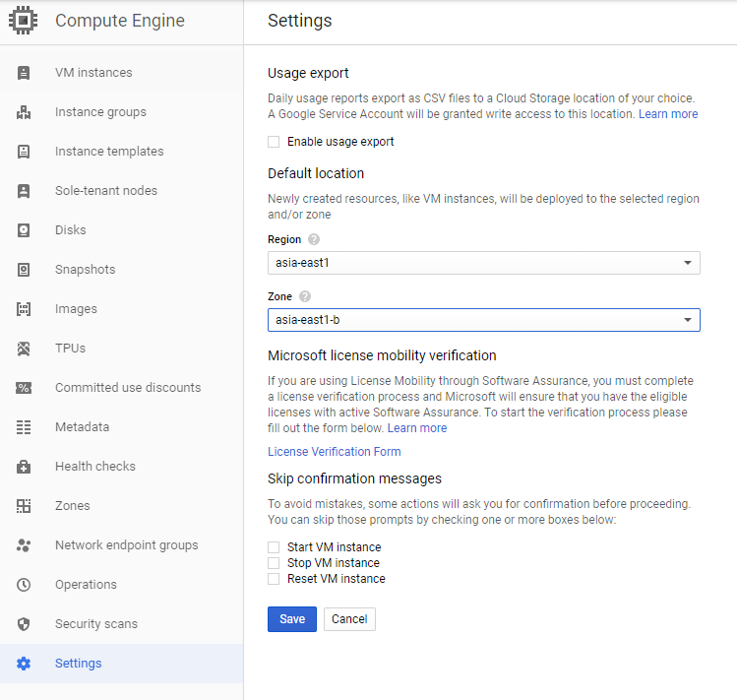Click the help icon beside Region

point(314,239)
